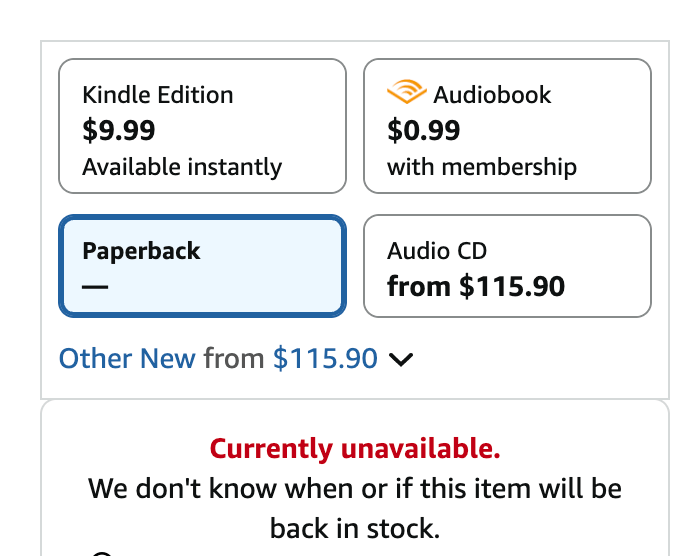Expand the Other New offers chevron
The height and width of the screenshot is (556, 700).
click(400, 359)
